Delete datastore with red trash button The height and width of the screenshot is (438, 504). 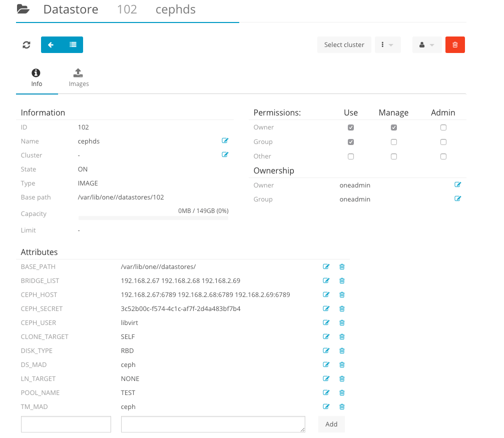(455, 45)
